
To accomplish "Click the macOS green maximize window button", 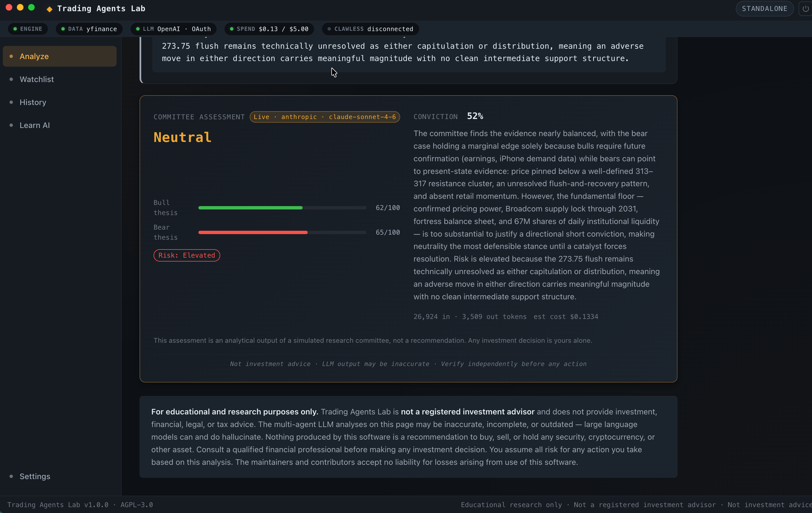I will click(x=31, y=7).
